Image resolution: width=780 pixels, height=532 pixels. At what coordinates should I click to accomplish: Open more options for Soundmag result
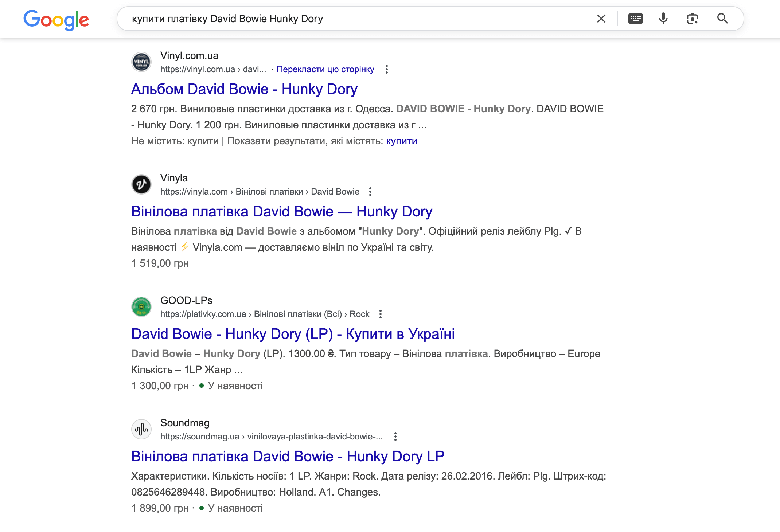click(x=395, y=437)
